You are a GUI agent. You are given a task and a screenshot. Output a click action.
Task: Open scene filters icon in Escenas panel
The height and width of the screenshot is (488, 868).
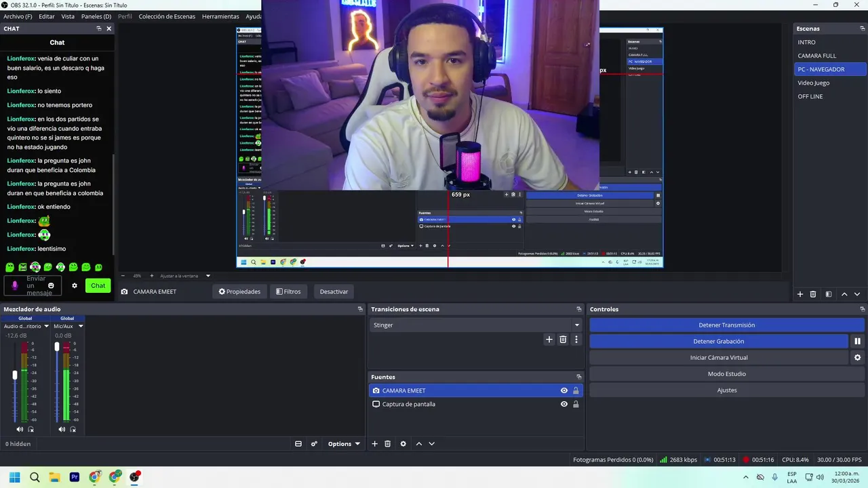coord(828,294)
